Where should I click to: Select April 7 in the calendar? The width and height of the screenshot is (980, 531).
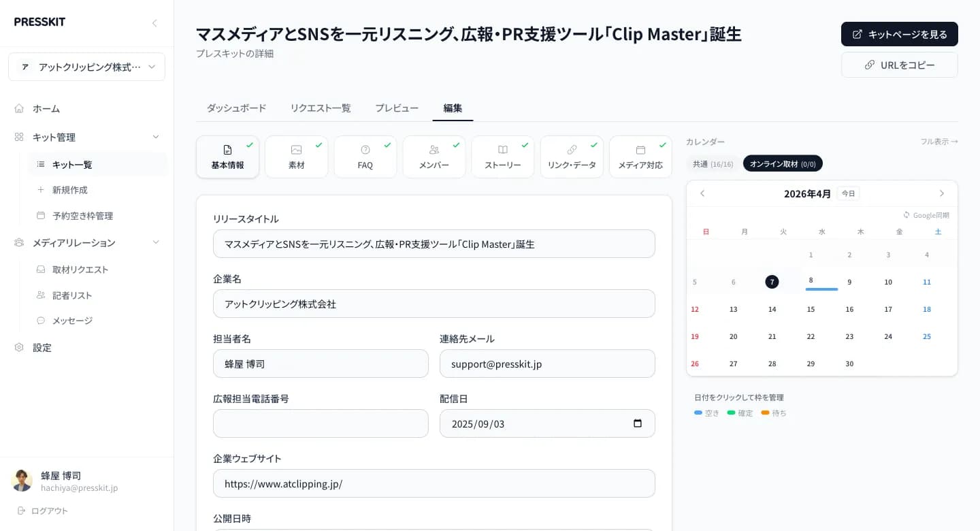(x=772, y=282)
